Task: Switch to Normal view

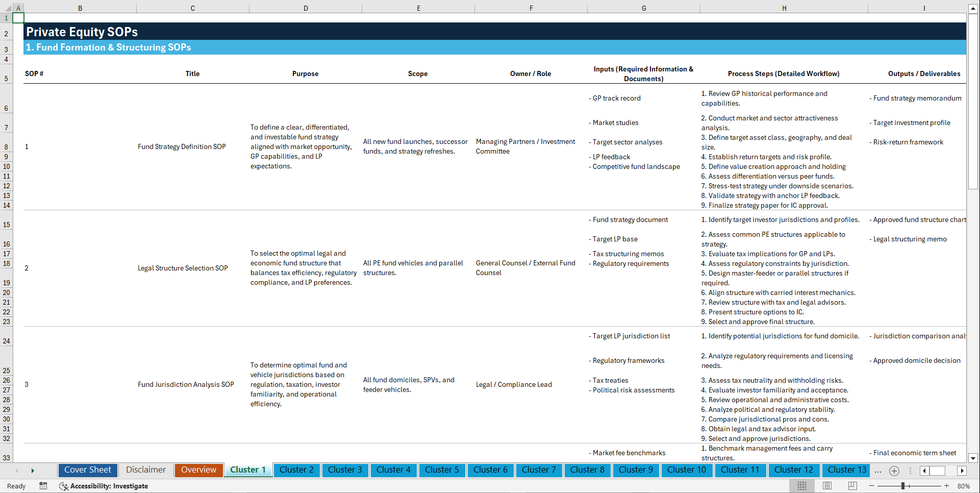Action: [801, 486]
